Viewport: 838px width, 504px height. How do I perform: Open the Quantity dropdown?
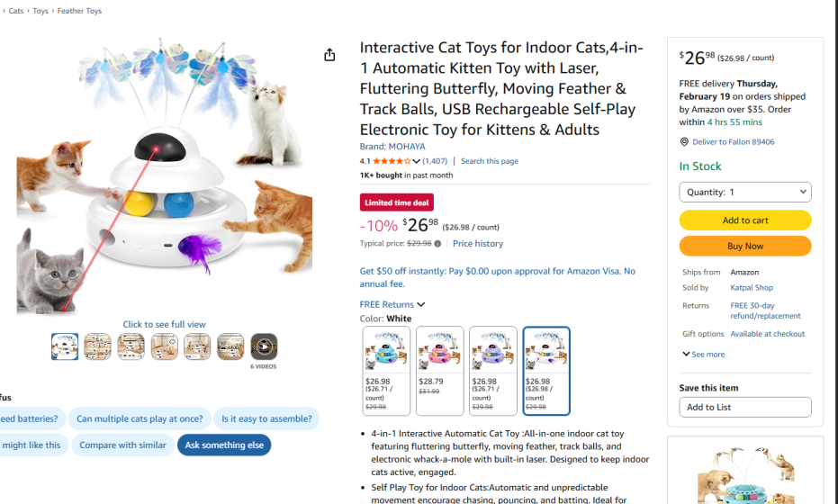point(744,192)
